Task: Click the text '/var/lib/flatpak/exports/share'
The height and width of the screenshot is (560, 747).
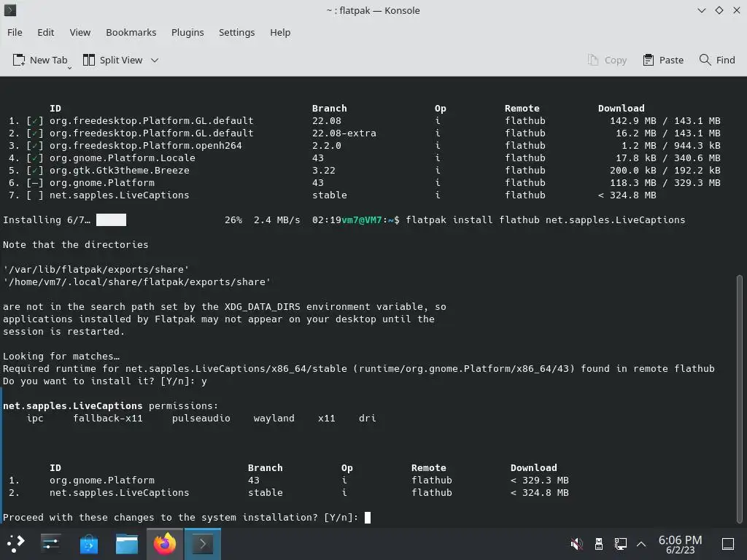Action: pyautogui.click(x=96, y=270)
